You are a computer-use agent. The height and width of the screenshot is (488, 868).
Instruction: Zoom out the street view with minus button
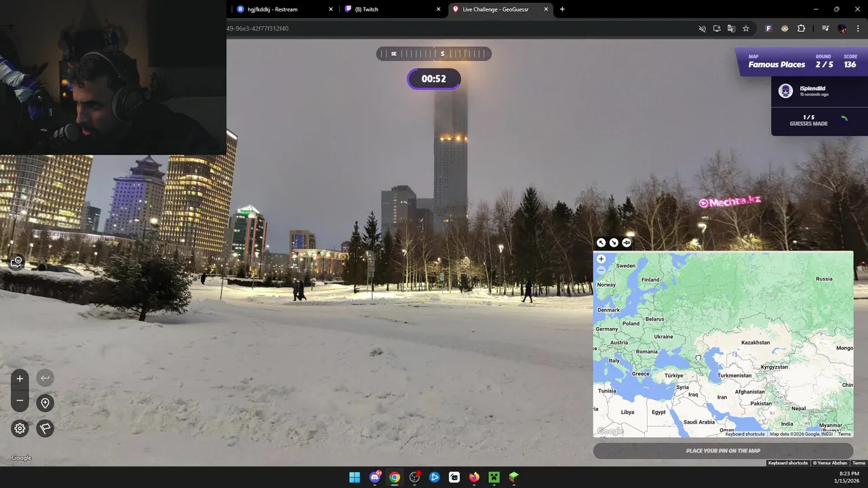click(20, 401)
